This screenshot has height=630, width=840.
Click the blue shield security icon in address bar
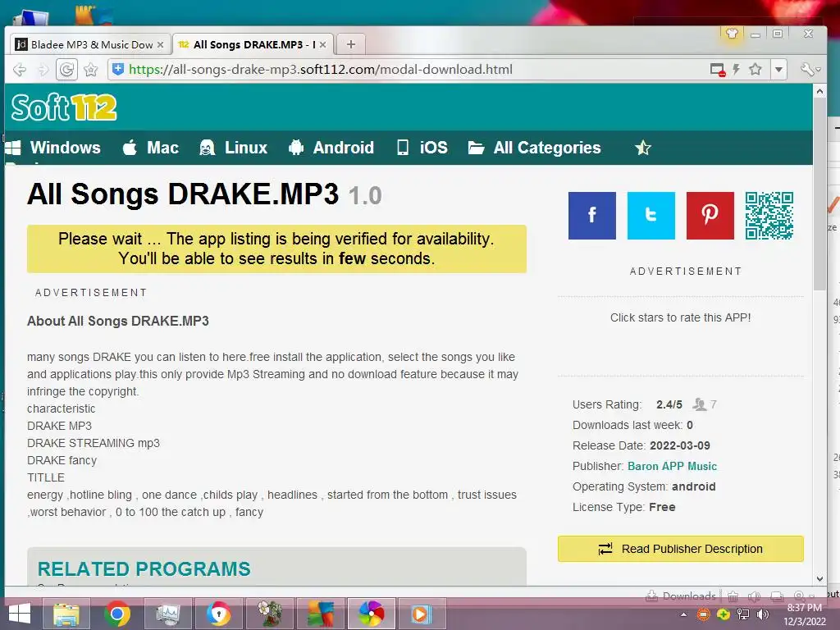pyautogui.click(x=118, y=69)
